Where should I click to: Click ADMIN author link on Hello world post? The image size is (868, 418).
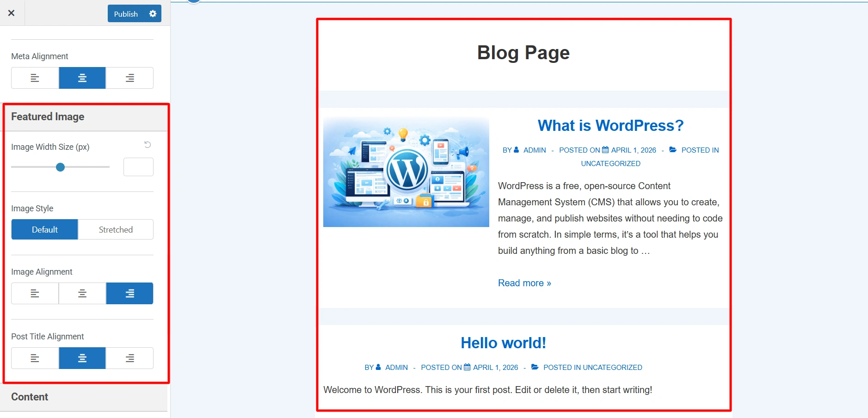coord(396,368)
